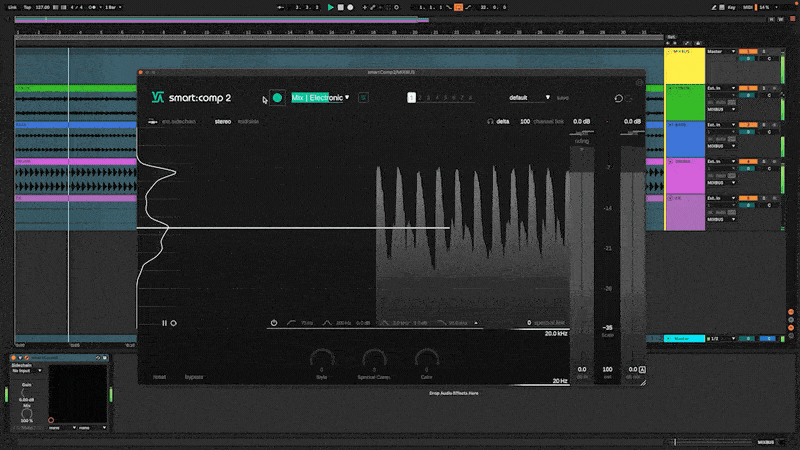Screen dimensions: 800x450
Task: Select state slot 2 in smart:comp
Action: (x=420, y=97)
